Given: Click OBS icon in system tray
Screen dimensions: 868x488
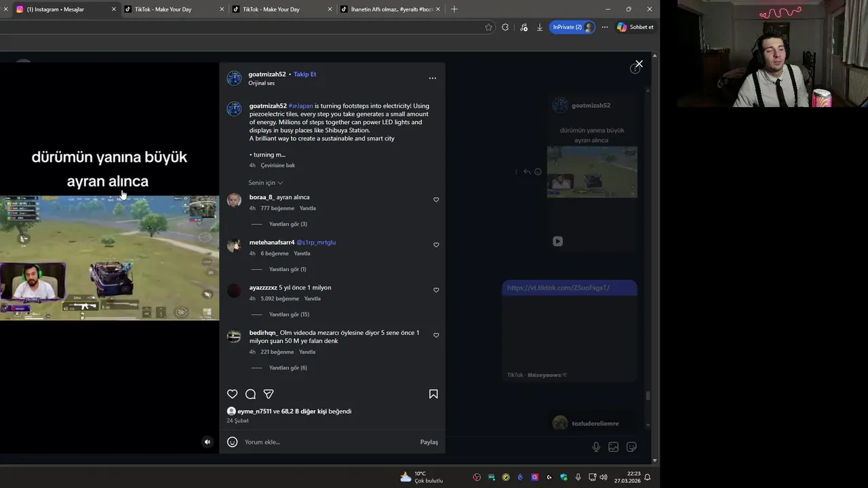Looking at the screenshot, I should click(x=477, y=477).
